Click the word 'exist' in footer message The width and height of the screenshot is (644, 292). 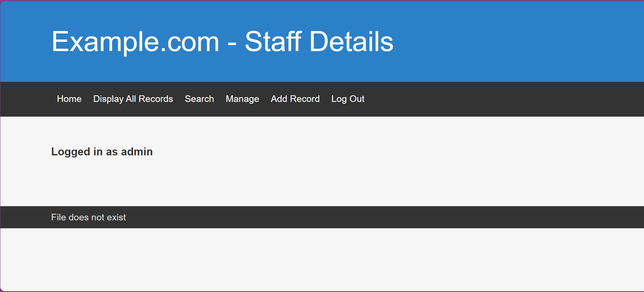tap(116, 217)
